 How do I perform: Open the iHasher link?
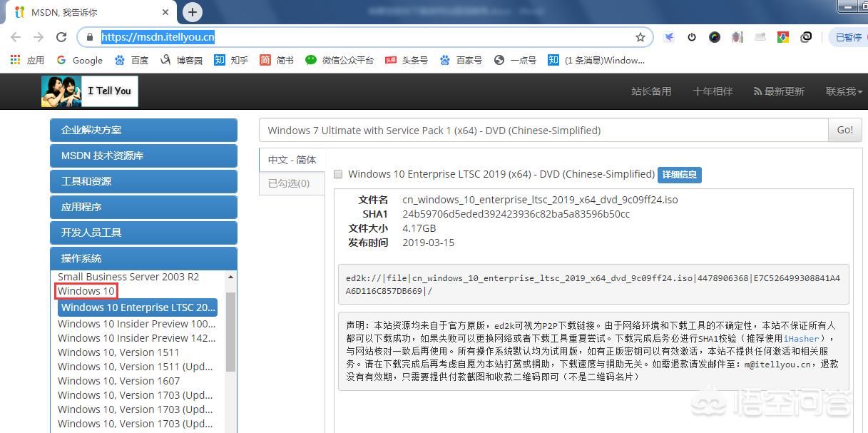pyautogui.click(x=802, y=338)
